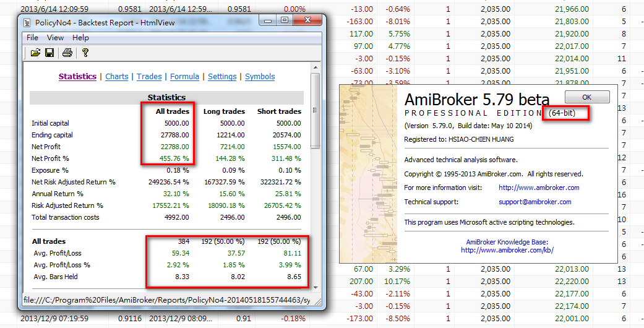Show the Formula report section
644x328 pixels.
184,77
